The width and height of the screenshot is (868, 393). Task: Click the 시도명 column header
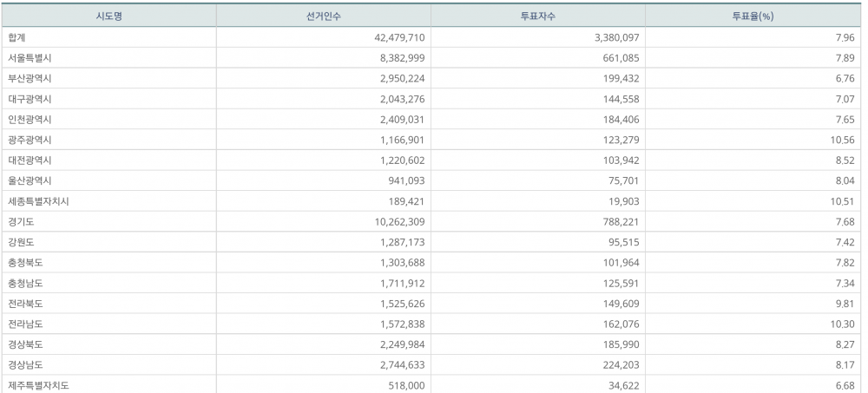108,16
